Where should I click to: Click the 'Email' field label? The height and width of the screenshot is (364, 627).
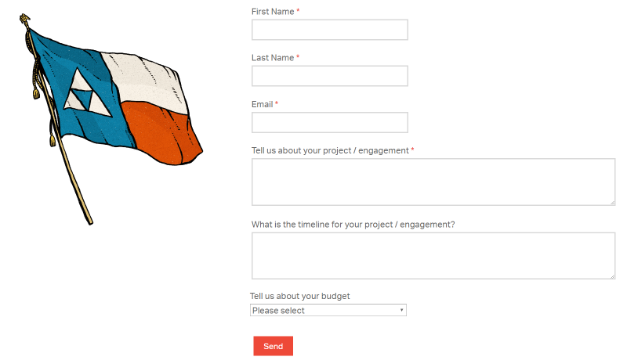(263, 104)
